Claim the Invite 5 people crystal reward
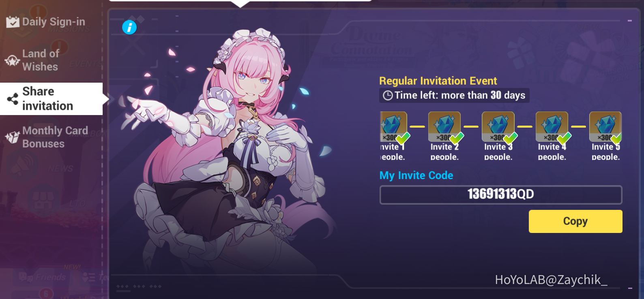Viewport: 644px width, 299px height. pos(605,127)
